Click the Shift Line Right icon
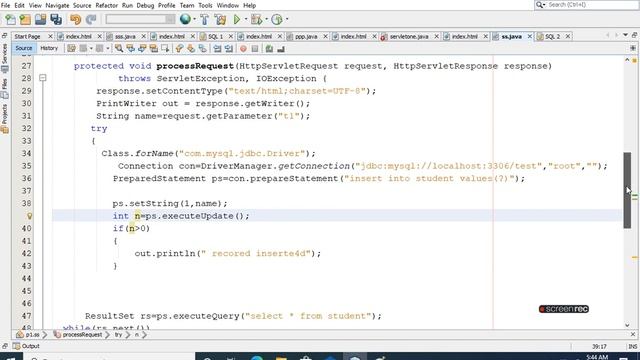The height and width of the screenshot is (360, 640). [229, 49]
